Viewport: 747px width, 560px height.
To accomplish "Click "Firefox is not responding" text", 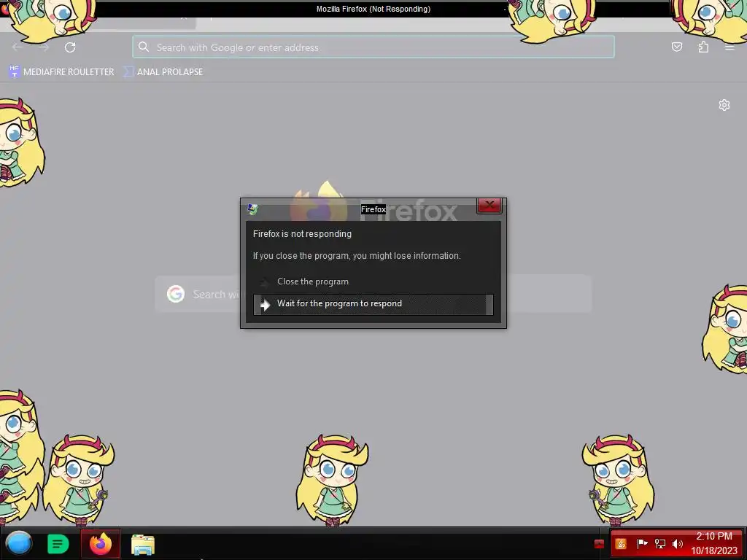I will tap(302, 234).
